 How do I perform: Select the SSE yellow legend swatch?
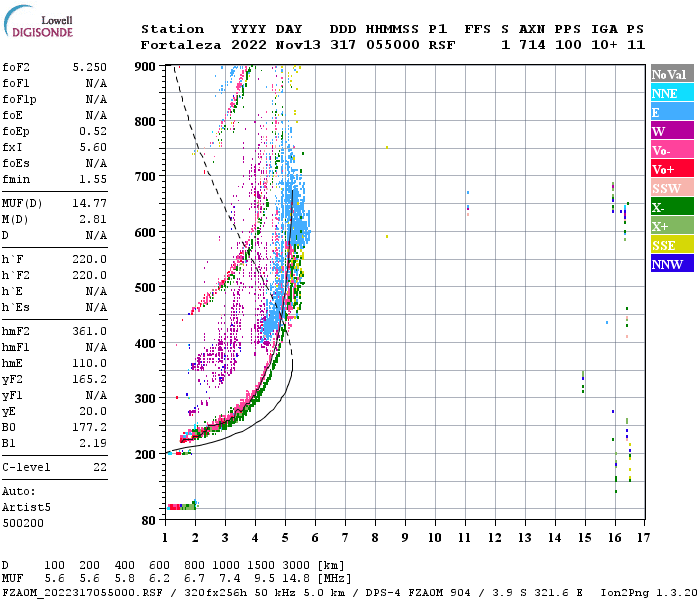point(672,244)
